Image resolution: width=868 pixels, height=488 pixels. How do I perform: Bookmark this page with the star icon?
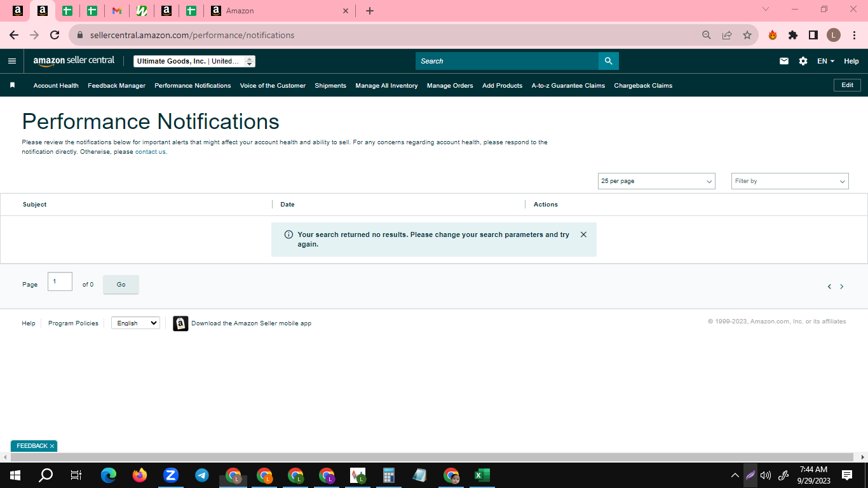tap(747, 35)
